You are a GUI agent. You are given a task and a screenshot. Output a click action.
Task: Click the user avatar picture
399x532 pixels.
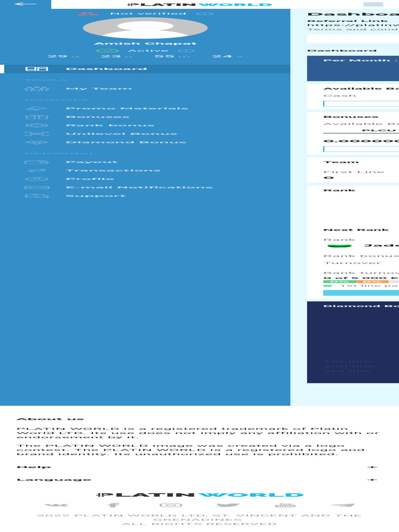(145, 28)
